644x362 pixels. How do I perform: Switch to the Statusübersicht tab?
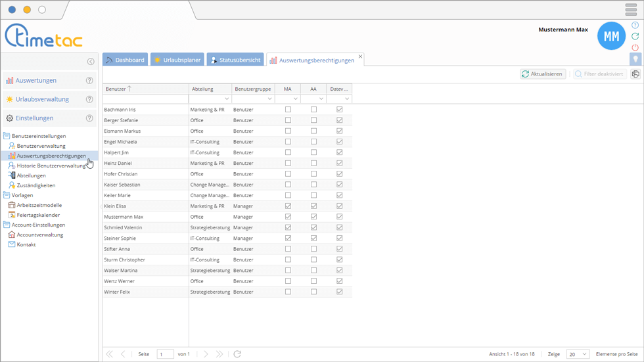click(235, 60)
